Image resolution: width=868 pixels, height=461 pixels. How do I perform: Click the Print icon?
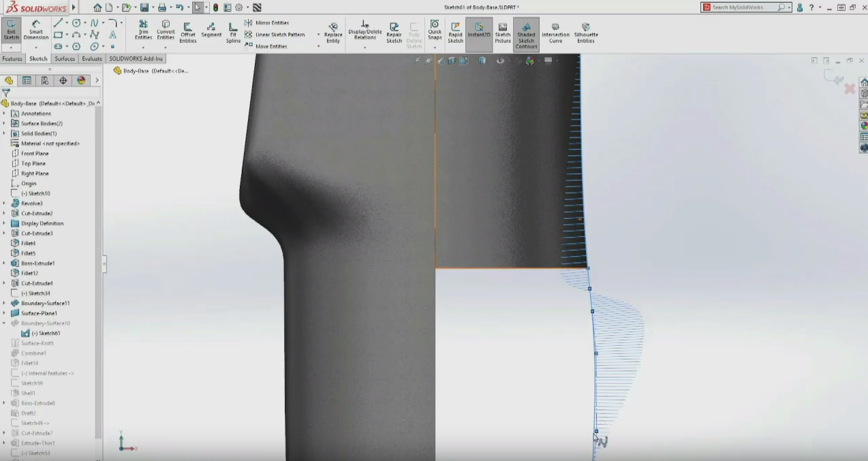click(162, 7)
